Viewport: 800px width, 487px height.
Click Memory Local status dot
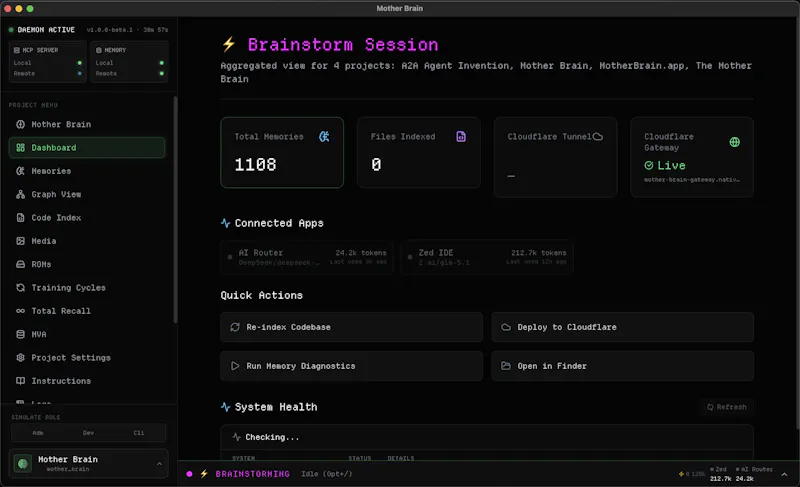[162, 63]
